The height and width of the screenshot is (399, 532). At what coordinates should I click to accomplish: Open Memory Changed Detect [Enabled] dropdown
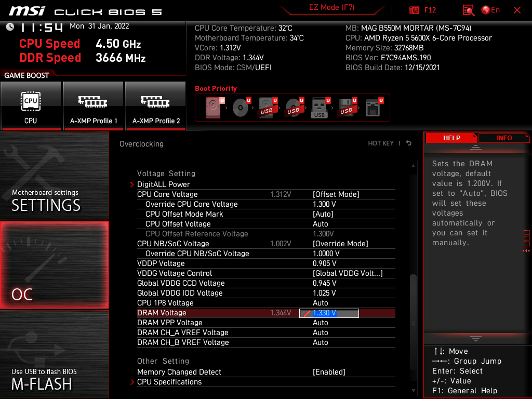(x=329, y=372)
